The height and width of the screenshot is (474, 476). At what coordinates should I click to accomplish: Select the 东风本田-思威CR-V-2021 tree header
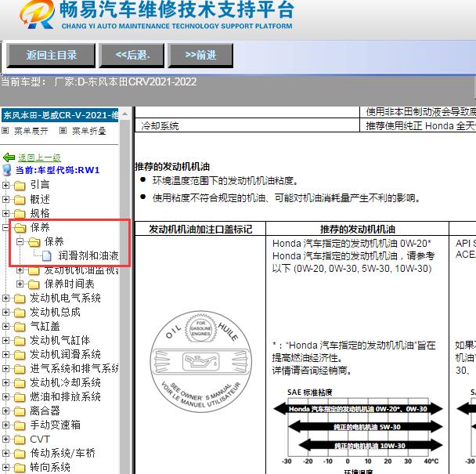pos(59,115)
